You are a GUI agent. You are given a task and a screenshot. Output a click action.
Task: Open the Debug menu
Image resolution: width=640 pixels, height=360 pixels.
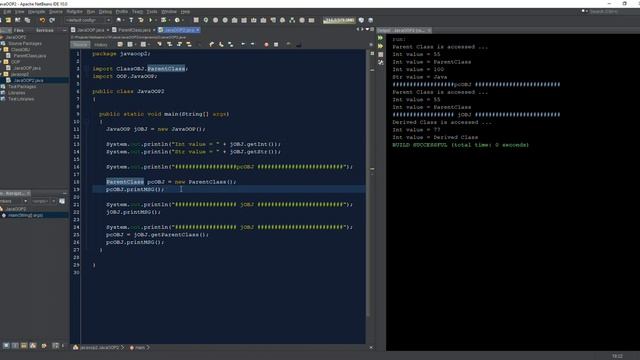pyautogui.click(x=105, y=12)
